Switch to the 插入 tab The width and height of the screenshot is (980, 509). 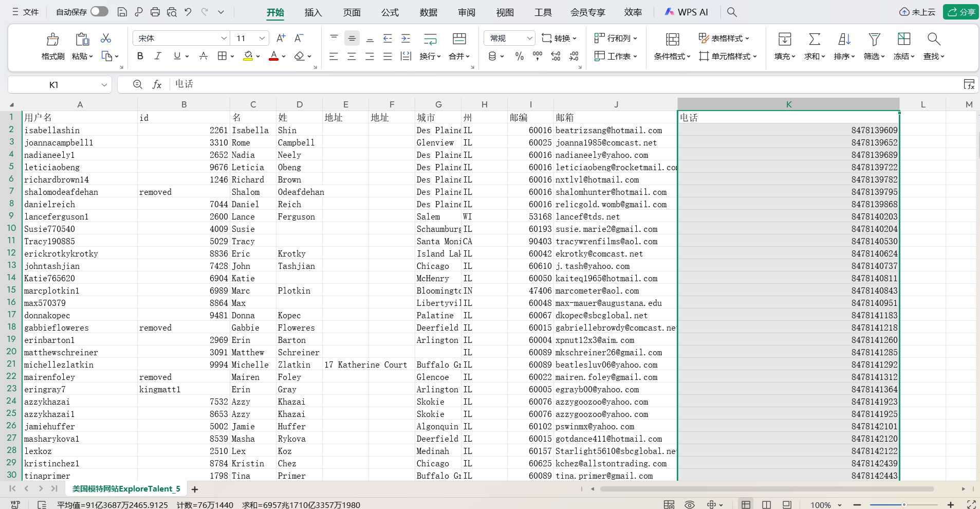[x=313, y=12]
